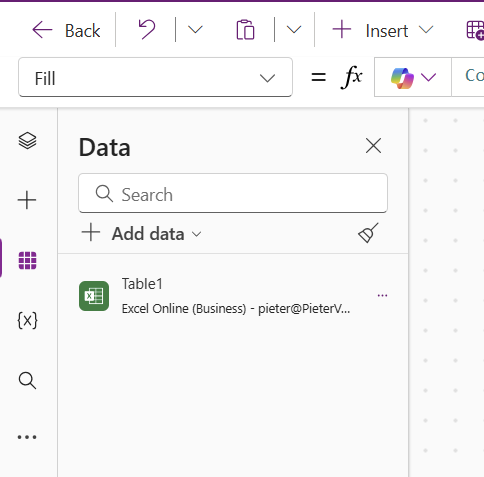Screen dimensions: 484x477
Task: Open the Search icon in sidebar
Action: (x=27, y=380)
